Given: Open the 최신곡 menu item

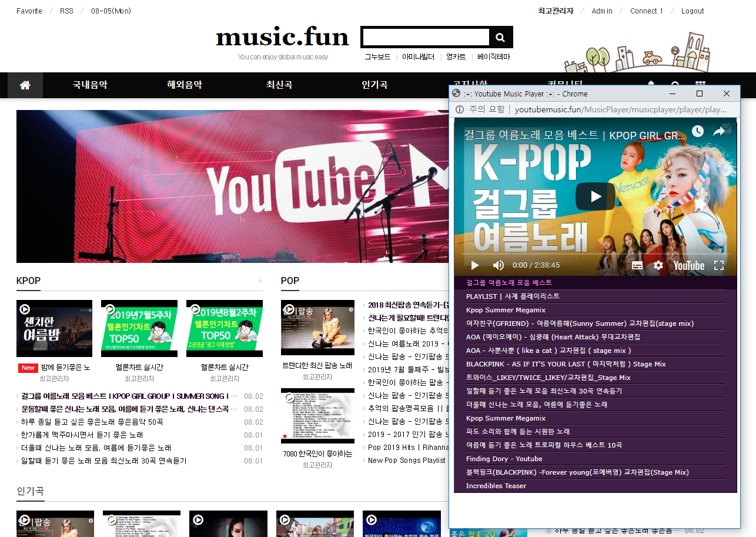Looking at the screenshot, I should (279, 85).
